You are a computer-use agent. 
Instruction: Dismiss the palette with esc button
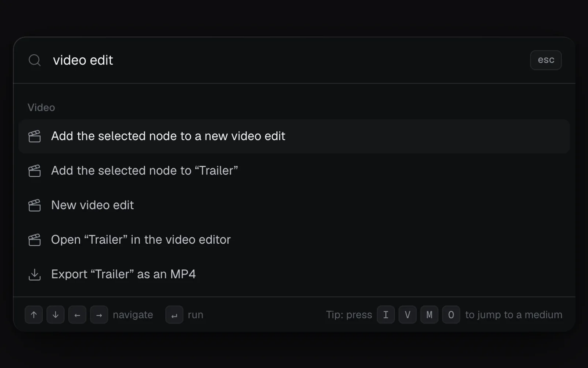546,60
